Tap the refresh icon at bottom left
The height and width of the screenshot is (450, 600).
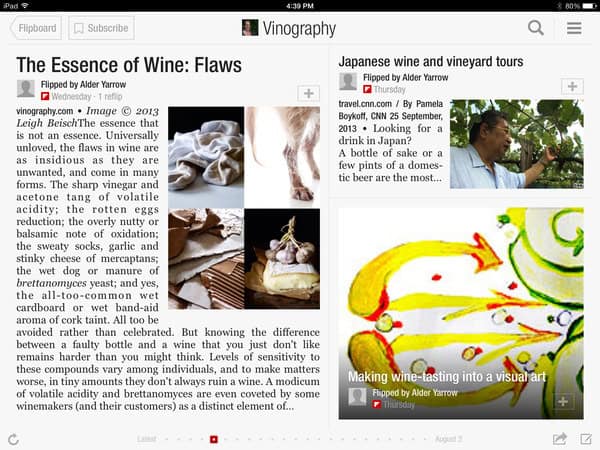[13, 439]
